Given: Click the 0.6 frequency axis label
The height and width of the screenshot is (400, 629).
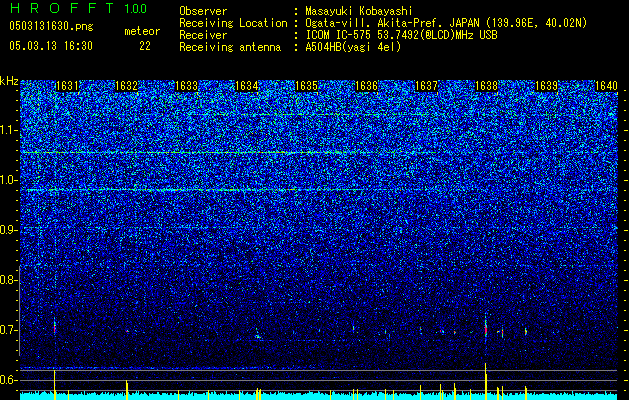Looking at the screenshot, I should pos(8,380).
